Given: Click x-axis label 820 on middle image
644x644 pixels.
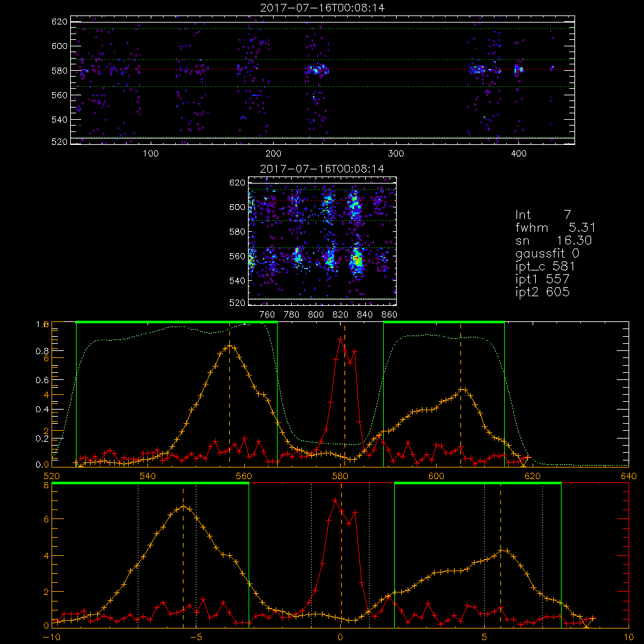Looking at the screenshot, I should (x=341, y=315).
